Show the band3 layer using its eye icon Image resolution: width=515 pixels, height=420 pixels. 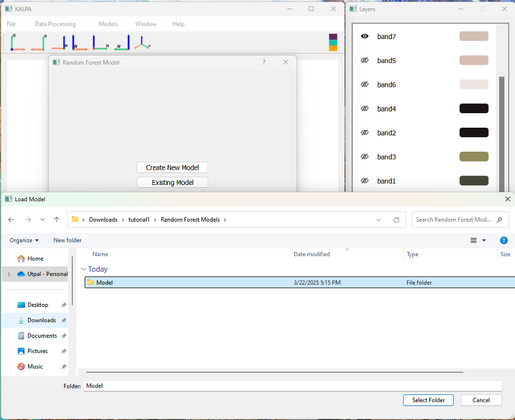coord(364,156)
